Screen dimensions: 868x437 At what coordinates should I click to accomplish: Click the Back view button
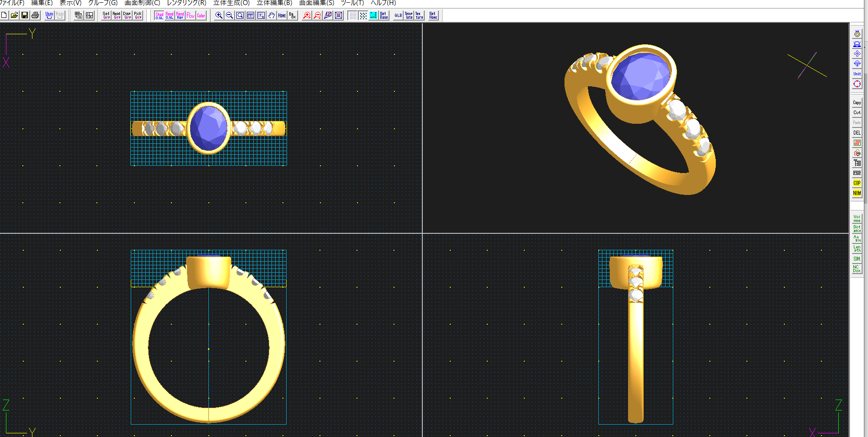click(293, 16)
